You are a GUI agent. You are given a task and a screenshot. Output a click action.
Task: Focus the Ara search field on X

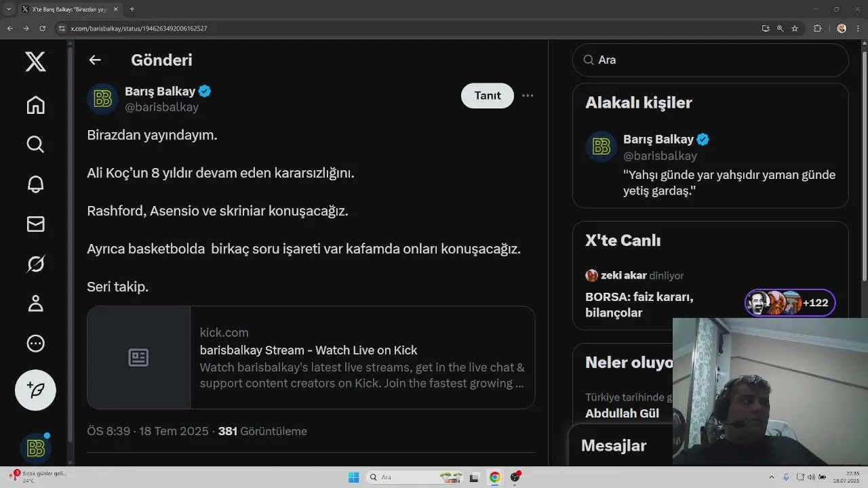click(x=711, y=60)
